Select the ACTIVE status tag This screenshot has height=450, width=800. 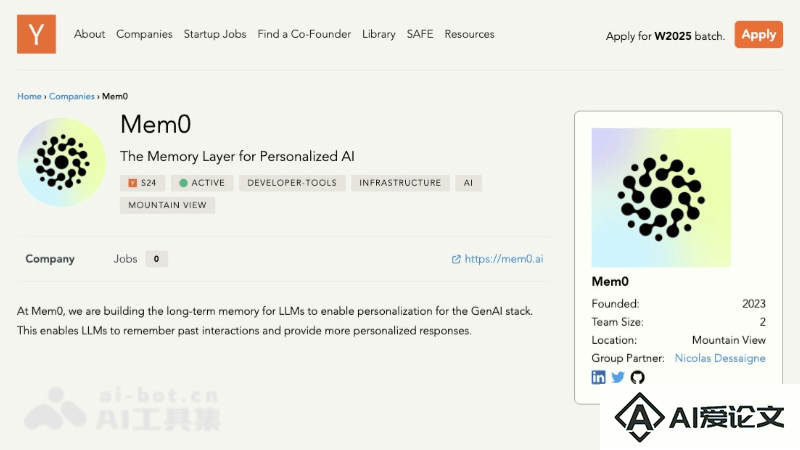202,183
